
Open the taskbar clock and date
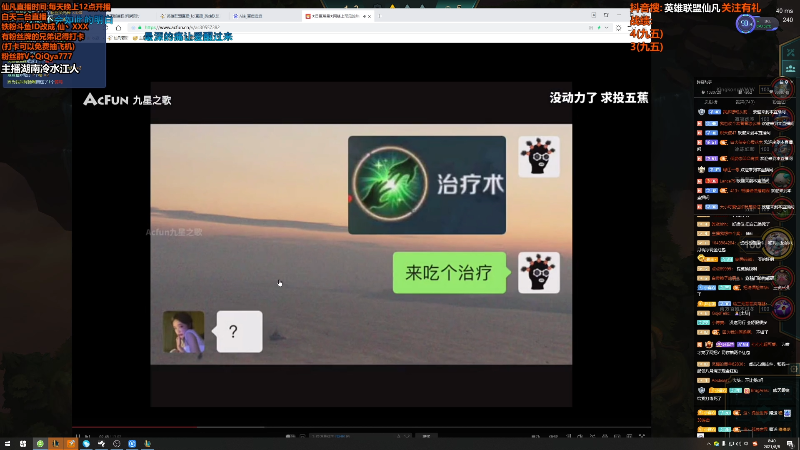pos(771,443)
